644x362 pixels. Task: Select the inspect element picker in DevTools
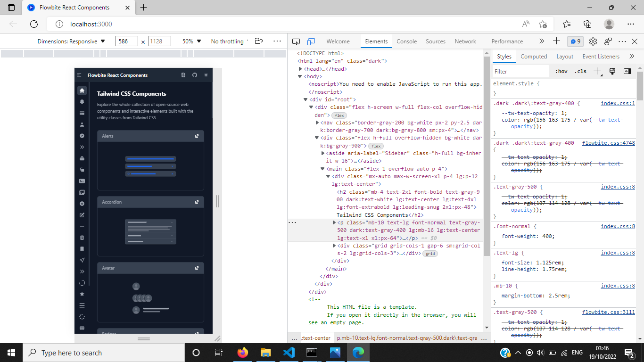pyautogui.click(x=296, y=41)
